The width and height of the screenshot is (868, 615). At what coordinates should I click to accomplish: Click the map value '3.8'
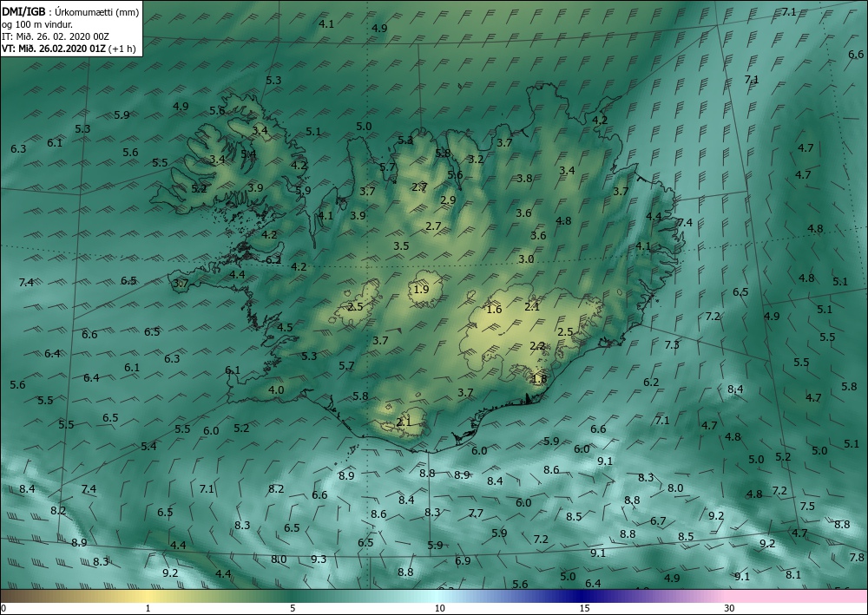(524, 178)
